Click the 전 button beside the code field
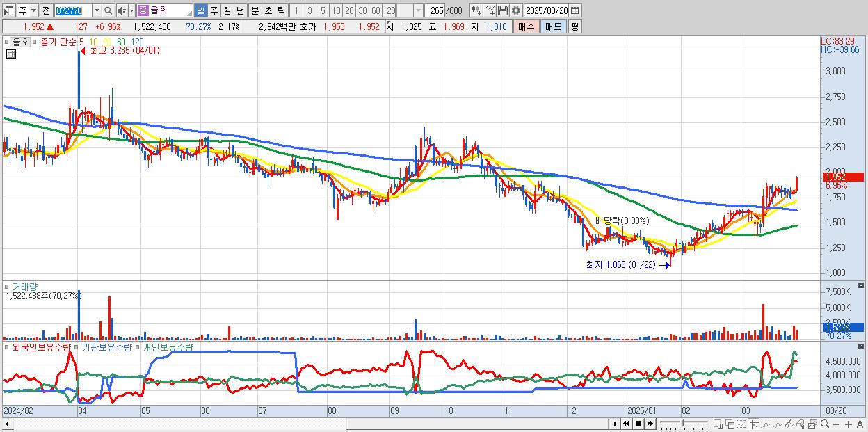The height and width of the screenshot is (432, 868). pos(46,10)
